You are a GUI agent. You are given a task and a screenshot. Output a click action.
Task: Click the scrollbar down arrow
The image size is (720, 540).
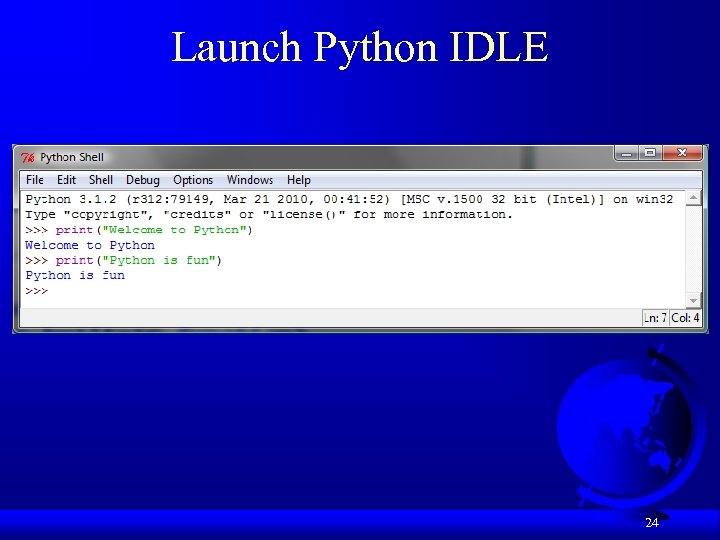(x=693, y=300)
